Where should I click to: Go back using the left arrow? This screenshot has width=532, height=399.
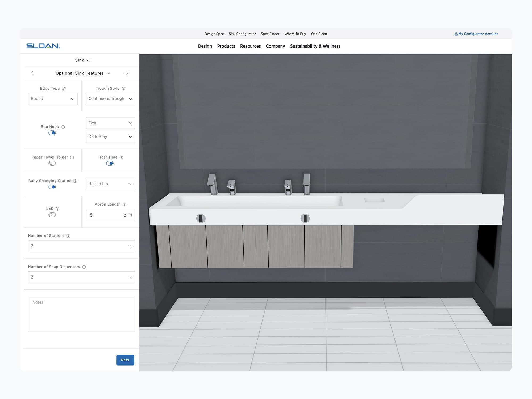point(33,73)
